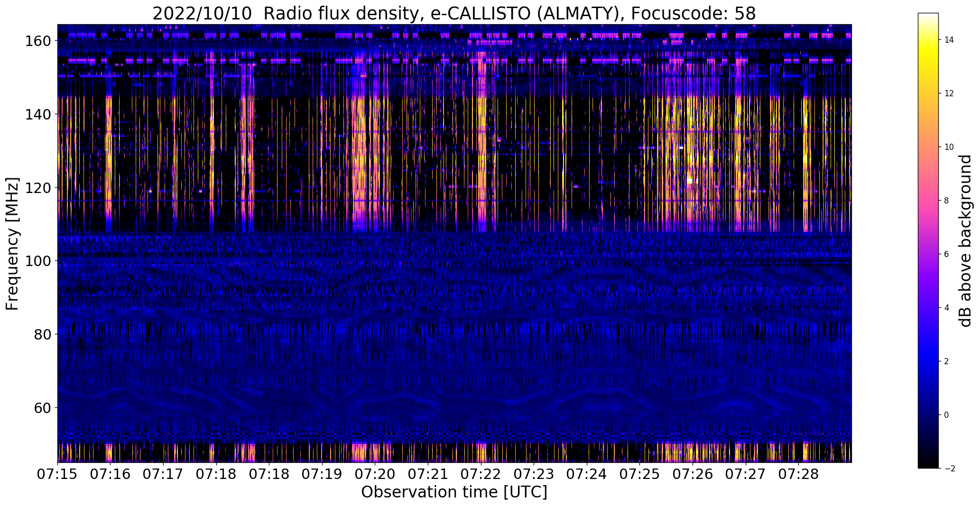Viewport: 980px width, 506px height.
Task: Click the 'dB above background' colorbar label
Action: pos(965,240)
